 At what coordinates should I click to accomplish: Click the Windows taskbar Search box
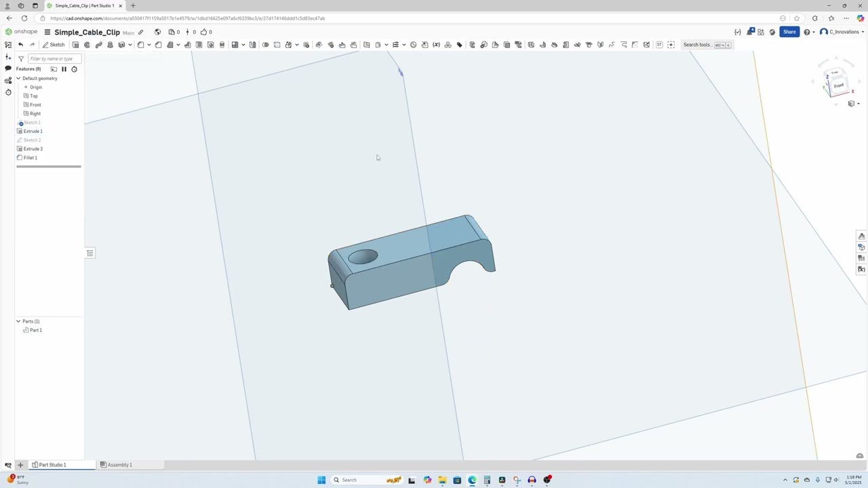(x=367, y=480)
